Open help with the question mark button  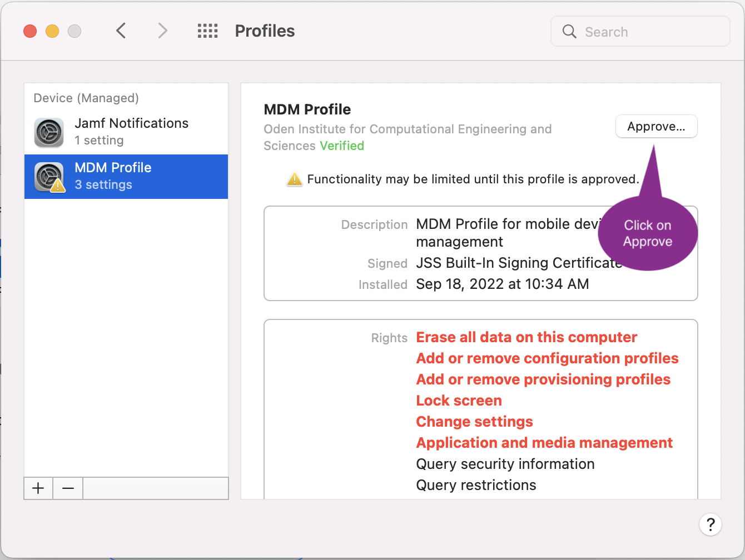(x=710, y=524)
